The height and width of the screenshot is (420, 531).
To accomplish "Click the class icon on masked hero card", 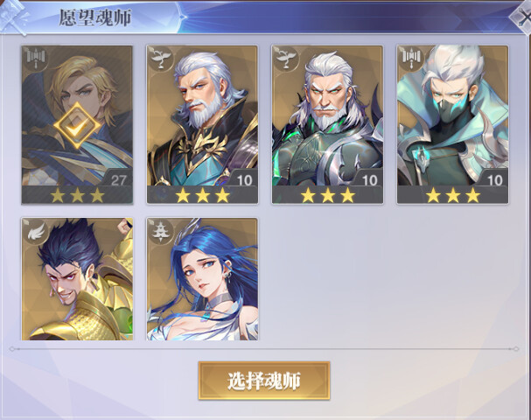I will coord(411,59).
